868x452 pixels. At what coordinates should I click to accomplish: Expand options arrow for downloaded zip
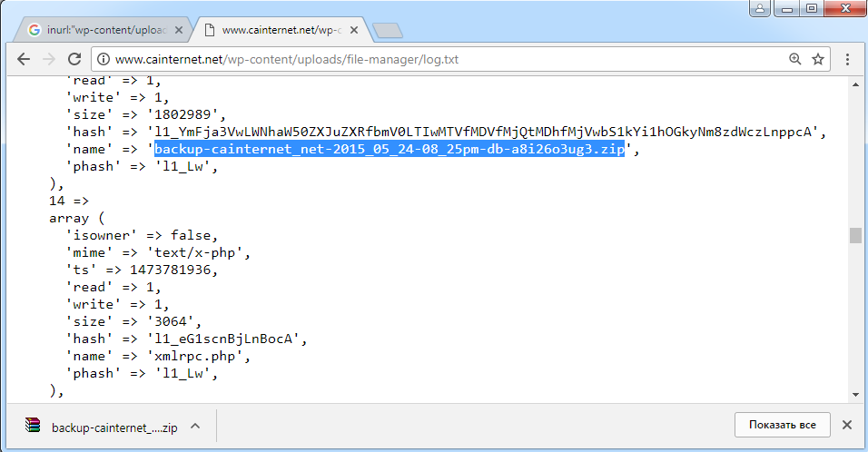click(x=195, y=426)
